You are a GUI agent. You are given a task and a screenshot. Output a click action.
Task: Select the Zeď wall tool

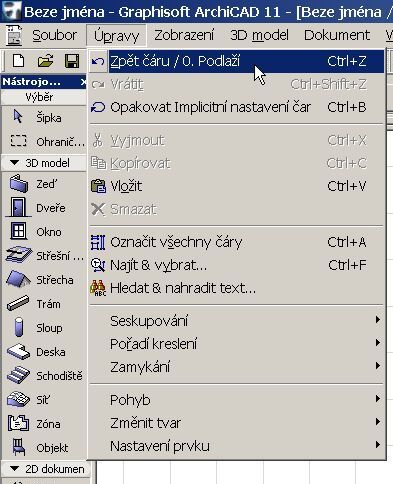point(43,184)
